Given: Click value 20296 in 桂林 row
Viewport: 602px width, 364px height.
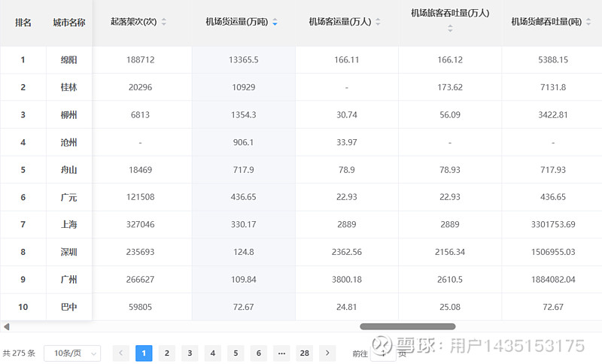Looking at the screenshot, I should click(x=141, y=87).
